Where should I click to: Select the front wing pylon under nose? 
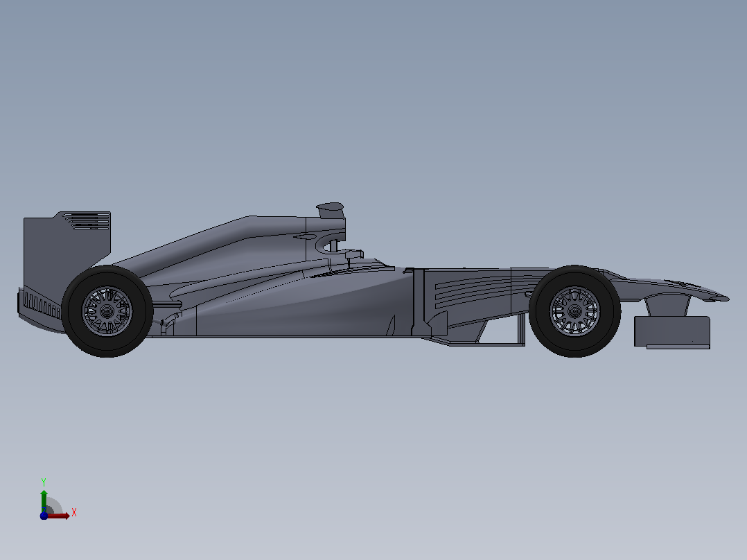(x=669, y=305)
